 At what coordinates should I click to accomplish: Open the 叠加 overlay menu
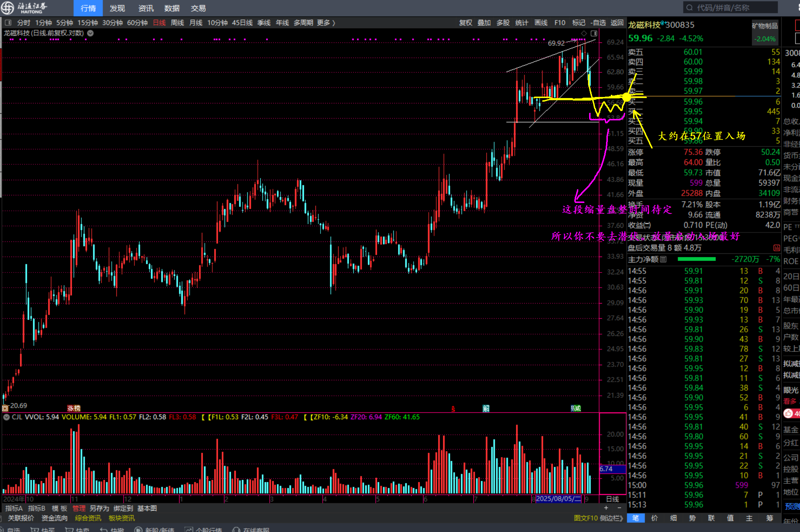(484, 23)
